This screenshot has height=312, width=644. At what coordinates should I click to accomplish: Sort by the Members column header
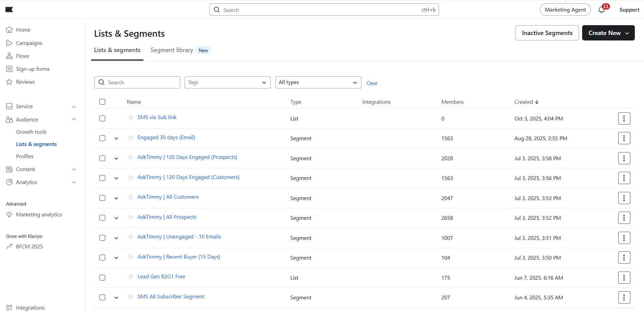pyautogui.click(x=452, y=102)
